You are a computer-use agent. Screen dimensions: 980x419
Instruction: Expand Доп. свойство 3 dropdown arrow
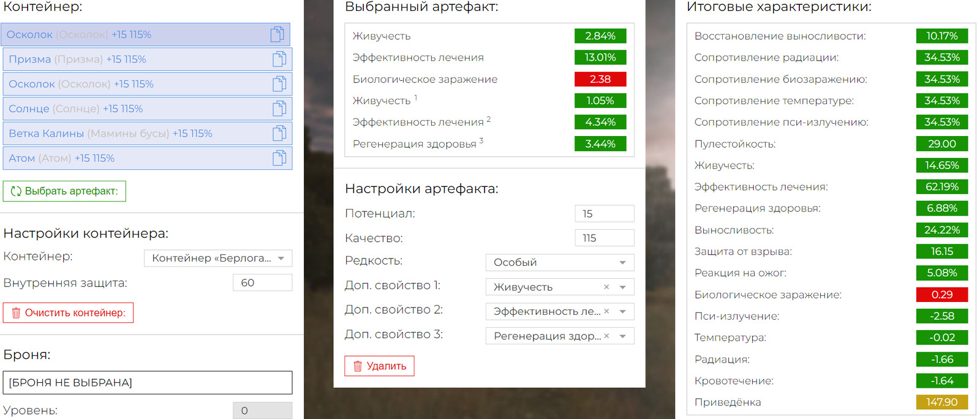(x=623, y=336)
